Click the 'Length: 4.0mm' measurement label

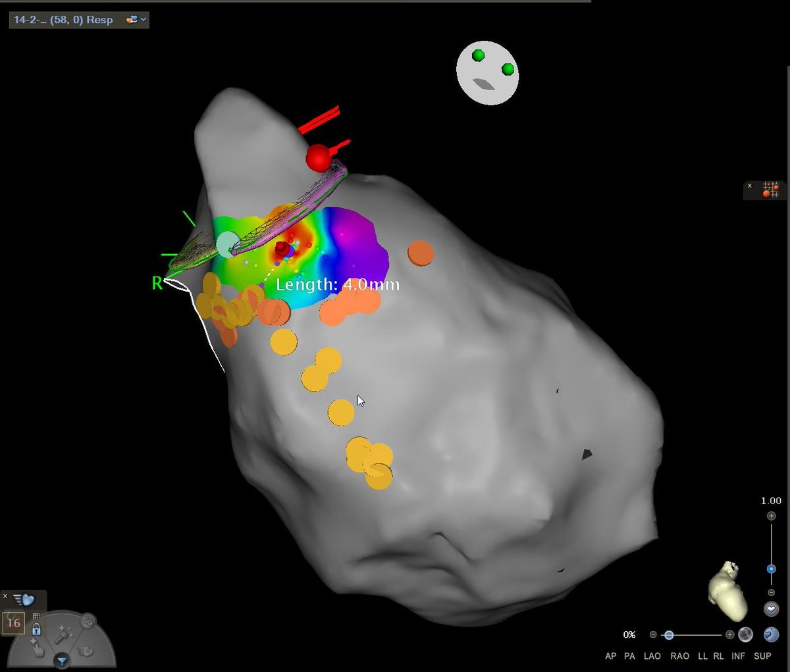tap(338, 284)
